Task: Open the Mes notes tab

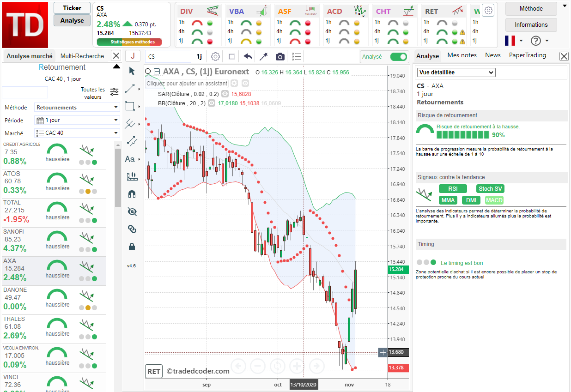Action: pos(462,55)
